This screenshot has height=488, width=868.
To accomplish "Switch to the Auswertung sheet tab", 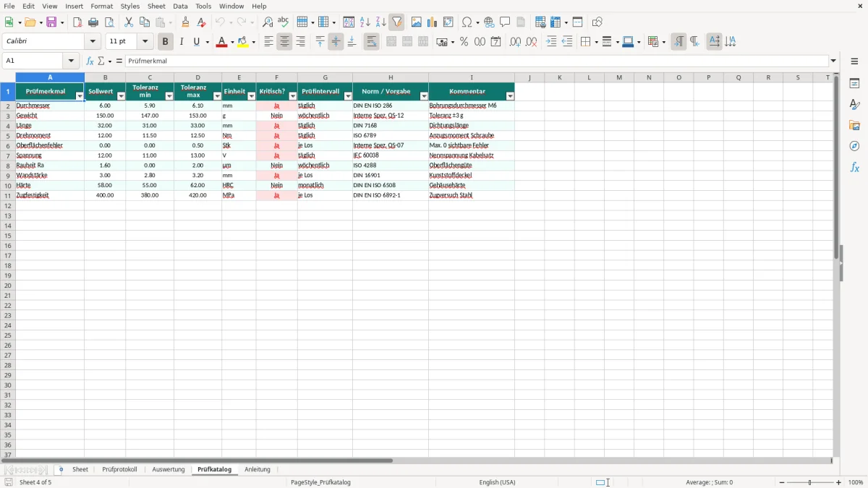I will pos(169,470).
